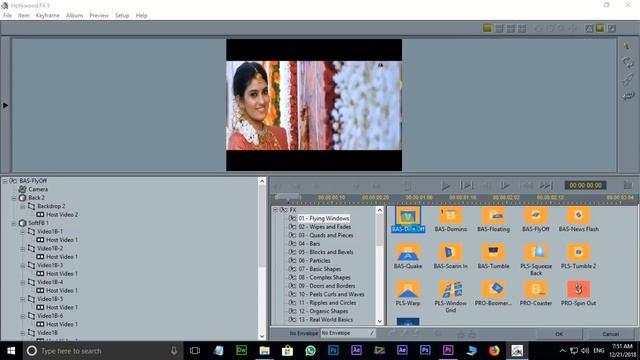Screen dimensions: 640x360
Task: Select the 06 - Particles album
Action: (x=314, y=260)
